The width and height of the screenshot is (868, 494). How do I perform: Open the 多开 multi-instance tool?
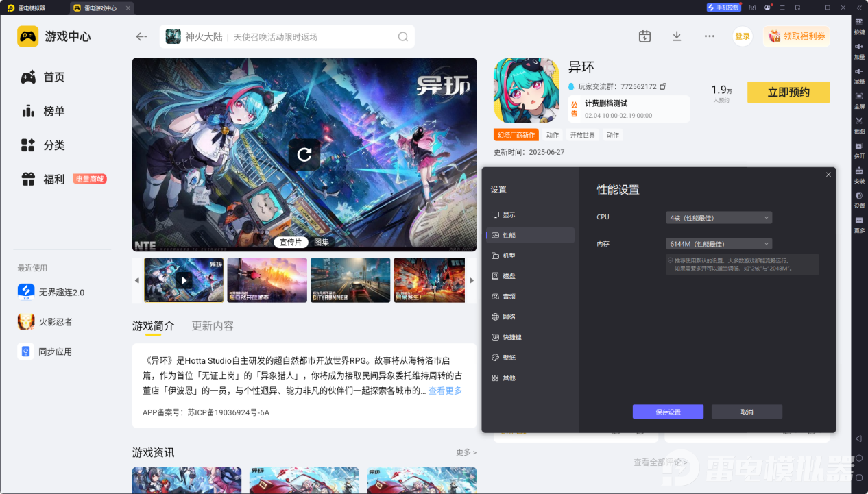coord(859,149)
